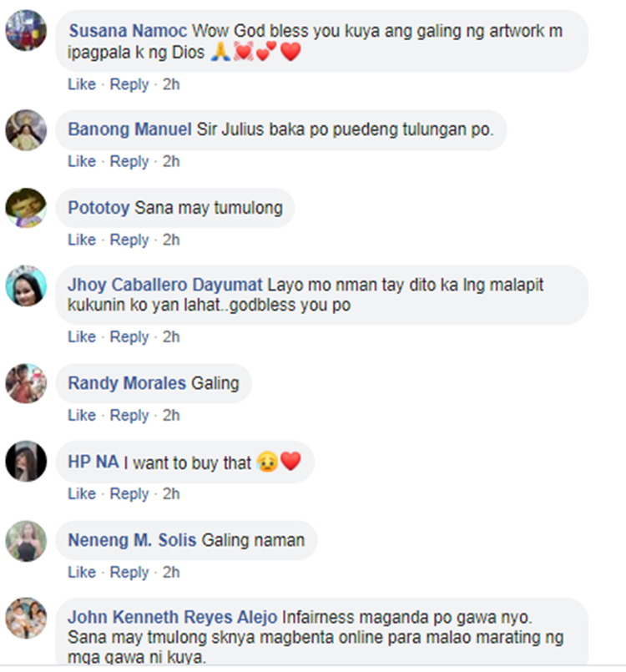Reply to HP NA's comment
The width and height of the screenshot is (626, 672).
click(129, 494)
